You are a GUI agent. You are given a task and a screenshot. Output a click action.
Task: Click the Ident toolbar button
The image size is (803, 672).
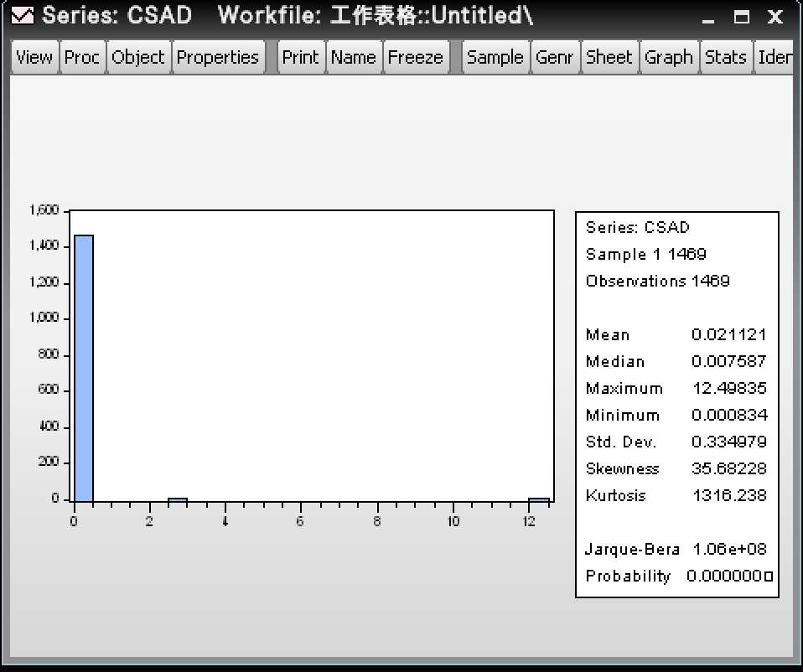point(774,57)
